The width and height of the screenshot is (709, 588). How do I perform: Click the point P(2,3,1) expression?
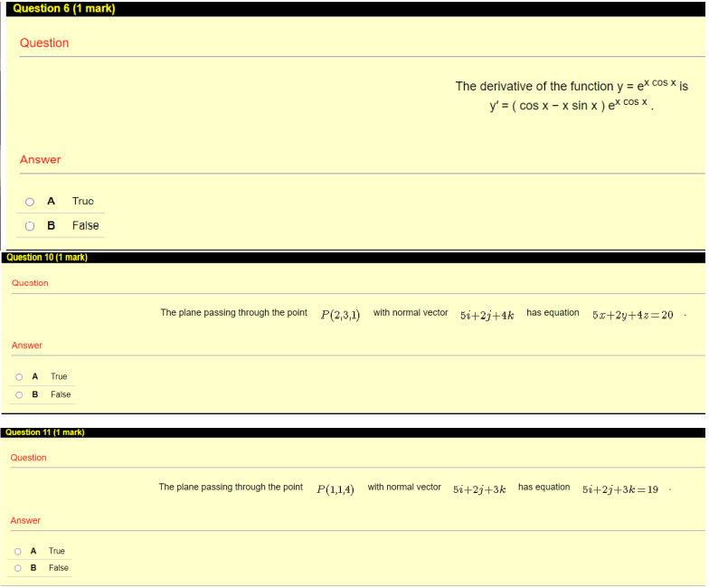pos(340,315)
